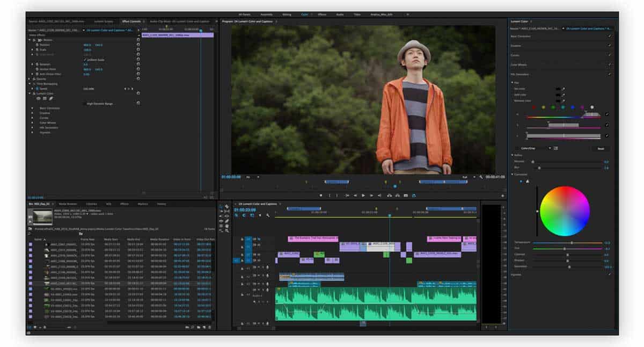Screen dimensions: 644x347
Task: Click the Saturation slider in Correction
Action: (x=567, y=266)
